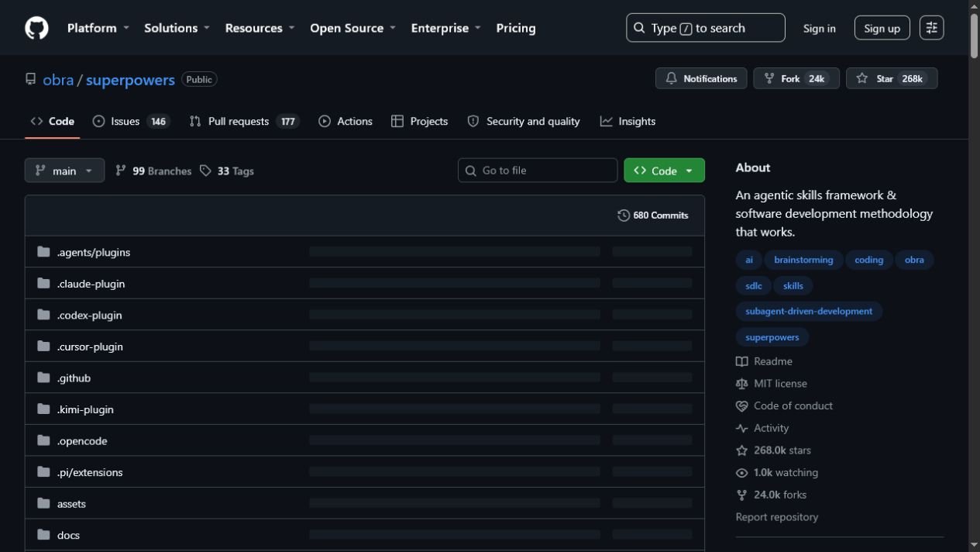Click the repository icon before obra
980x552 pixels.
pyautogui.click(x=31, y=79)
